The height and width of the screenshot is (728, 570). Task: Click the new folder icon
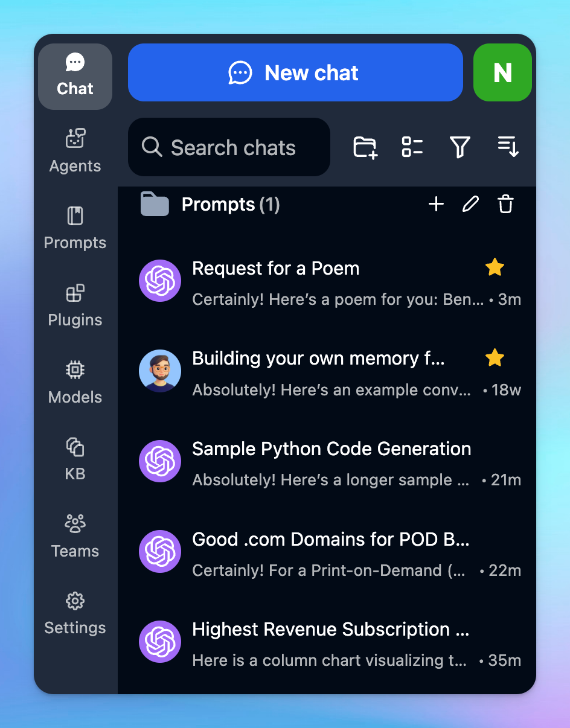pyautogui.click(x=365, y=147)
